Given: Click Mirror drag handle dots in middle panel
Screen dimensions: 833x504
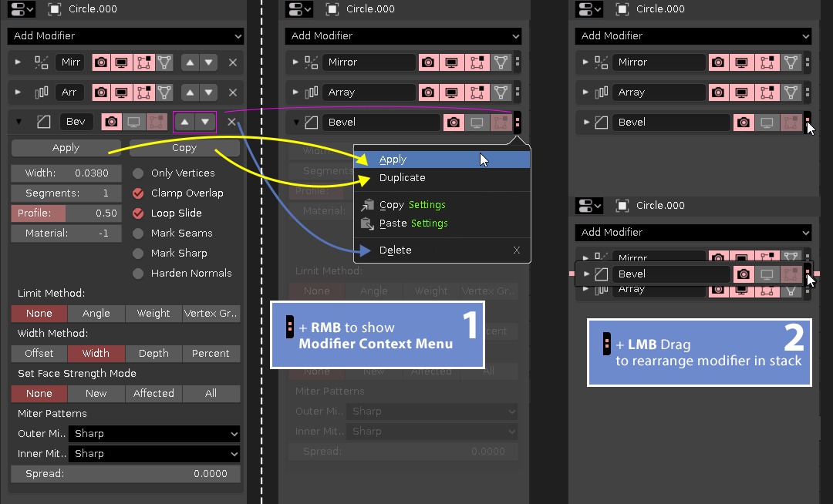Looking at the screenshot, I should click(x=517, y=62).
